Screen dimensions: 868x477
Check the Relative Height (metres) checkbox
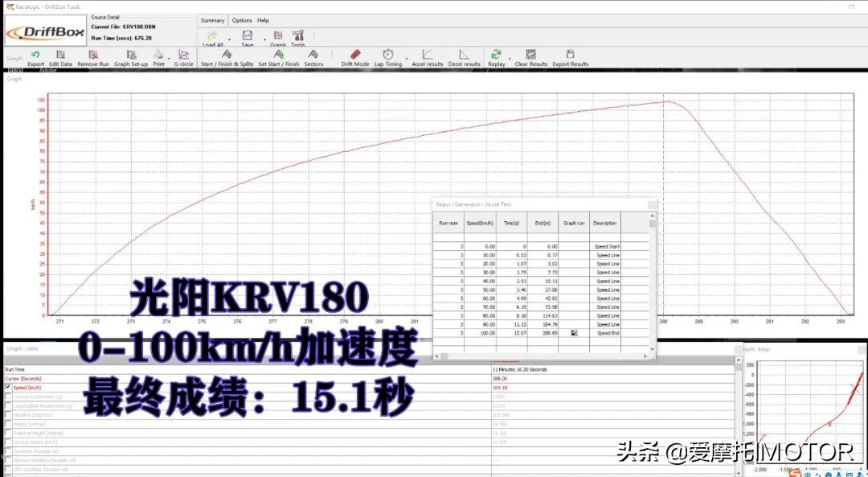click(8, 433)
